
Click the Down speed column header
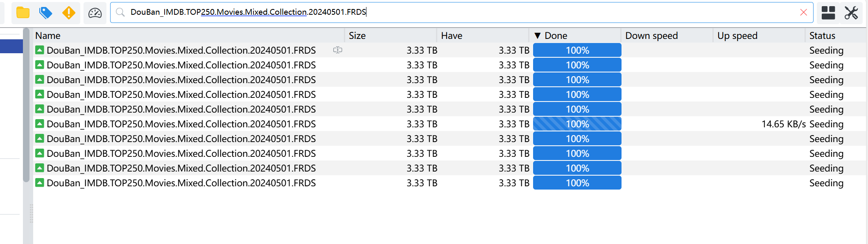click(x=651, y=36)
